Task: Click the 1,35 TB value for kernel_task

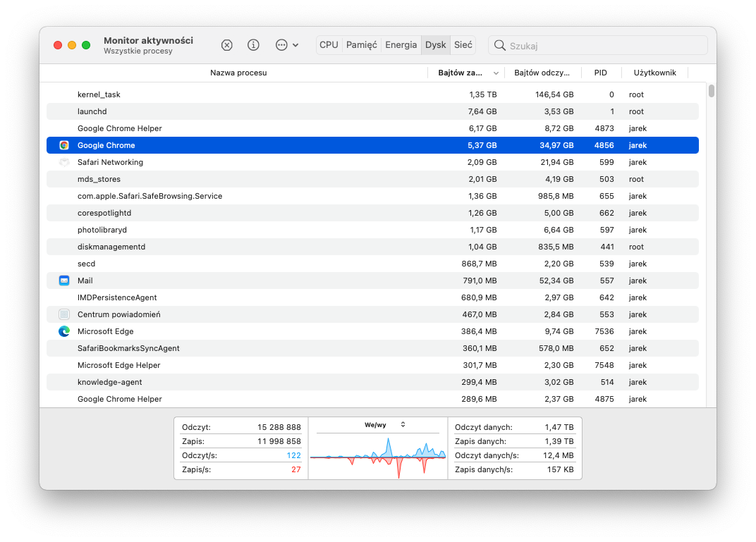Action: (x=483, y=95)
